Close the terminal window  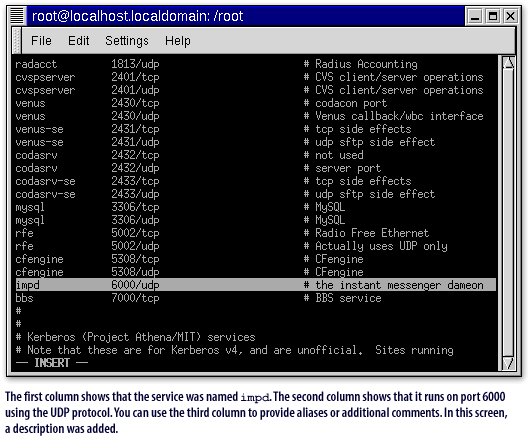(510, 16)
